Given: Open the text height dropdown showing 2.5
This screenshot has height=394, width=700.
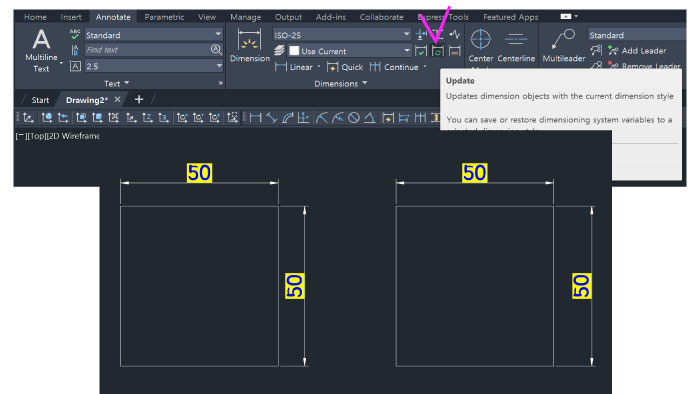Looking at the screenshot, I should [154, 66].
